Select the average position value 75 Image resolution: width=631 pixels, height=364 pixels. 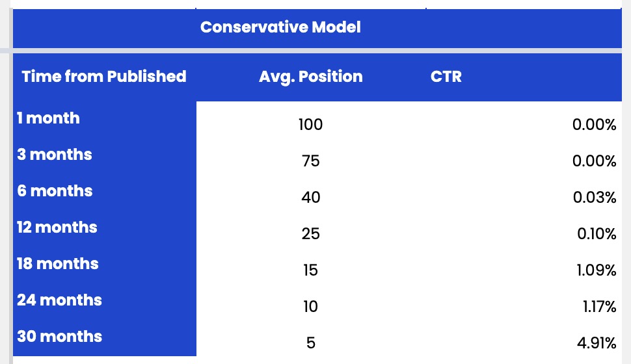tap(310, 161)
